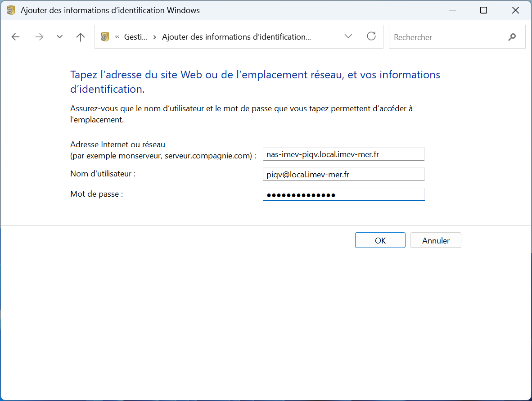Click the Adresse Internet ou réseau field

click(343, 154)
